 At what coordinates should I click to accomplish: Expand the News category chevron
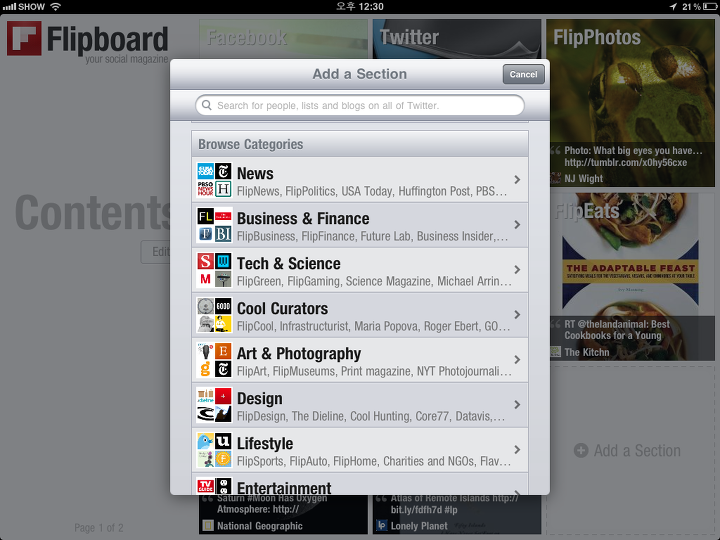pyautogui.click(x=518, y=180)
